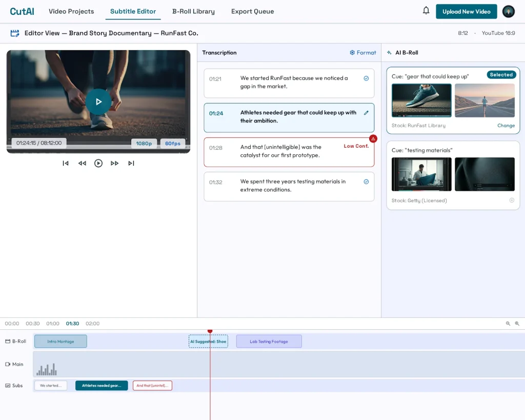Click the small circular play button
525x420 pixels.
(x=98, y=164)
